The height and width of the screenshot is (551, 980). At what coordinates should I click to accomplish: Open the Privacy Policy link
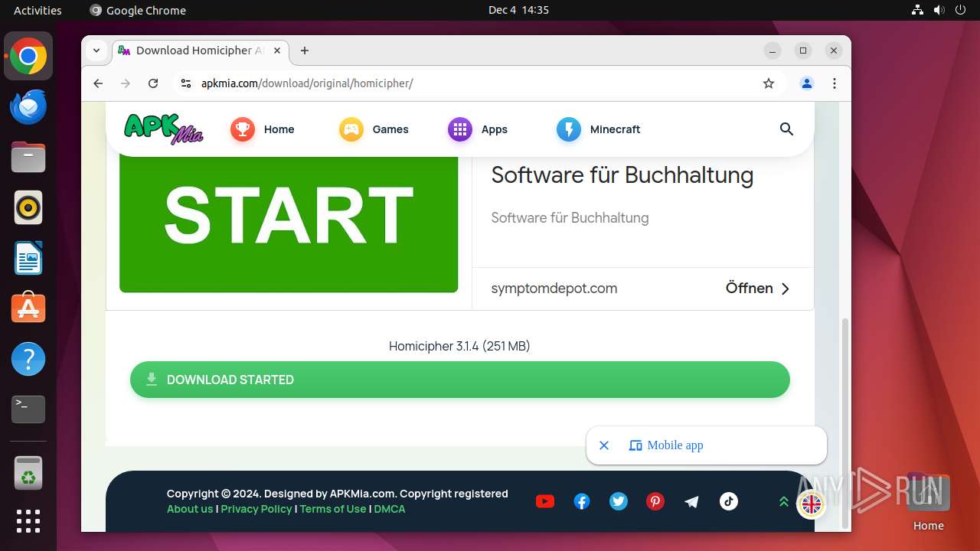click(x=256, y=509)
